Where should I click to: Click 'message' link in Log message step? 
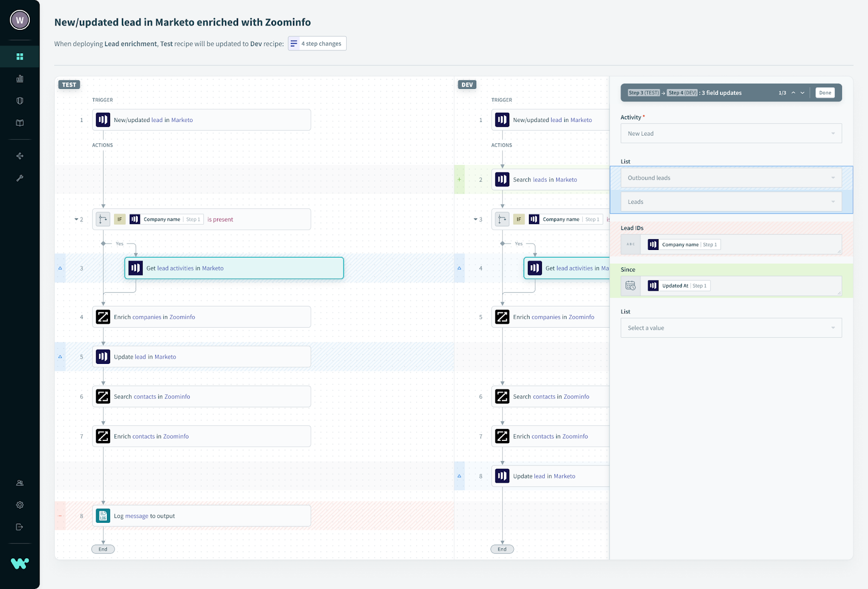pos(137,516)
